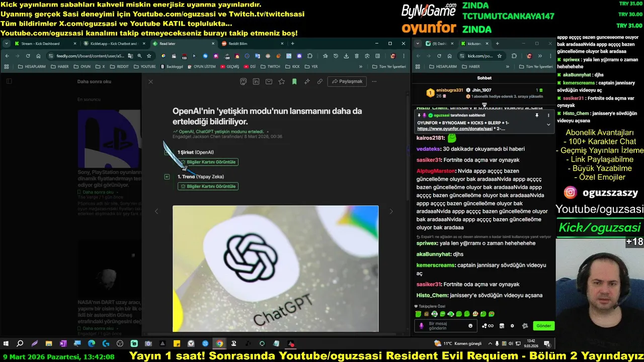
Task: Open Windows taskbar search
Action: pos(20,344)
